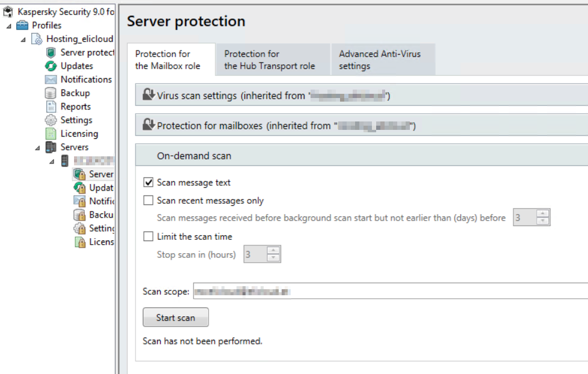The width and height of the screenshot is (588, 374).
Task: Click the Servers node icon
Action: tap(51, 147)
